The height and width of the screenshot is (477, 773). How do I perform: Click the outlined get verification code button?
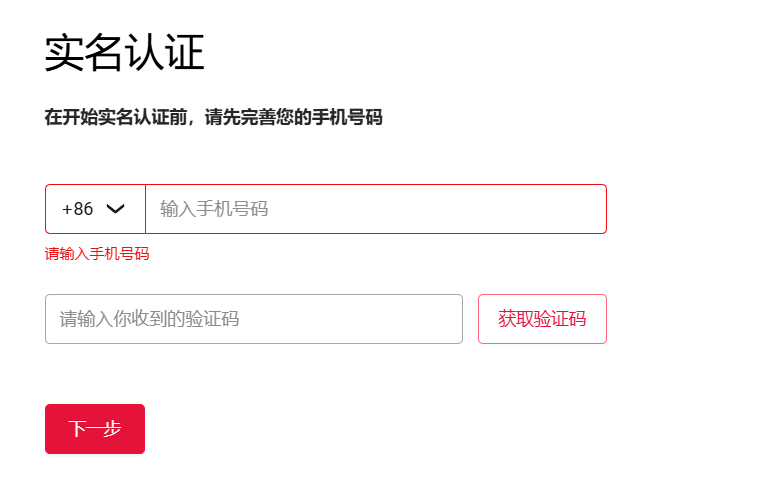[542, 319]
